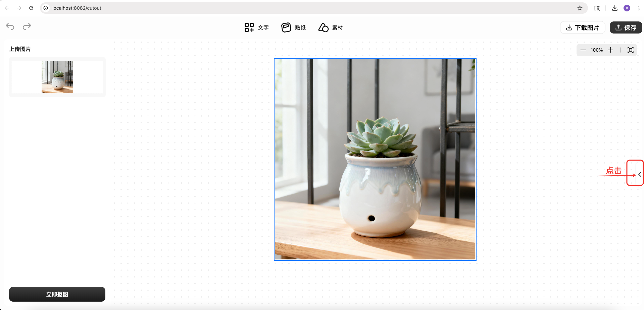Click the fit-to-screen icon
This screenshot has height=310, width=644.
(x=631, y=50)
